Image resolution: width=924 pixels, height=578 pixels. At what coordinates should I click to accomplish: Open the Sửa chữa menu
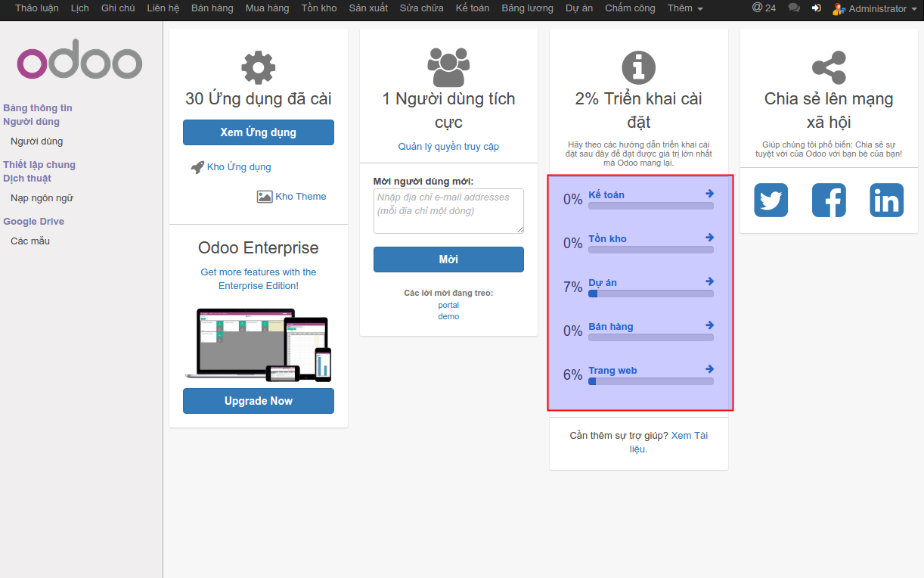tap(422, 8)
